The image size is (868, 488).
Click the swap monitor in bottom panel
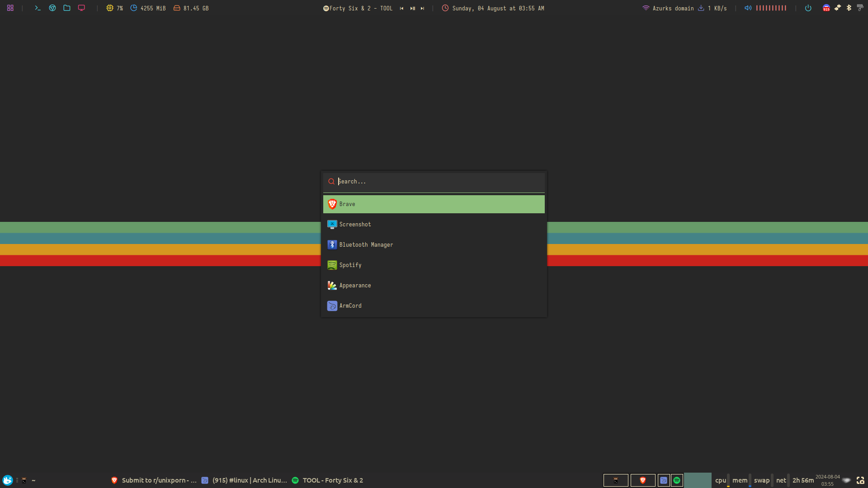click(x=763, y=480)
